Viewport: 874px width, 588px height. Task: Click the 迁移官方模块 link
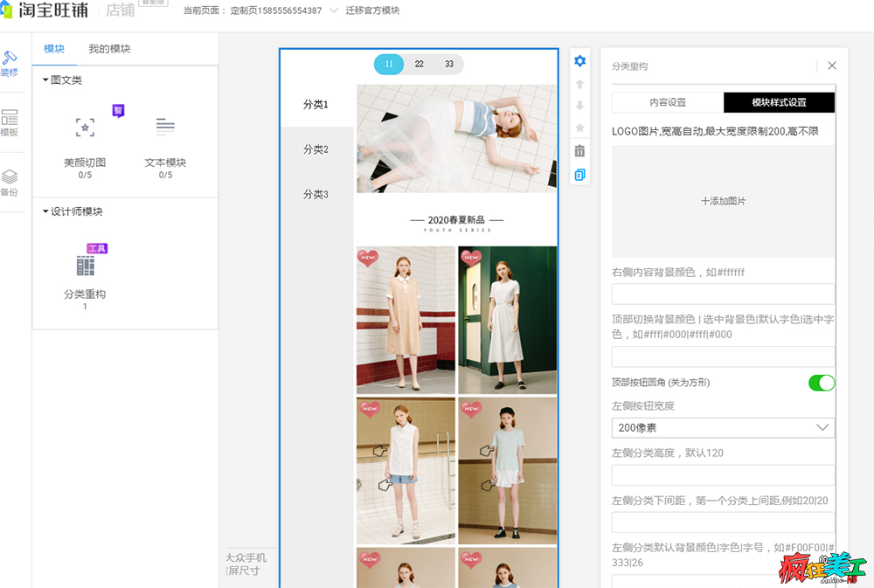click(x=372, y=10)
